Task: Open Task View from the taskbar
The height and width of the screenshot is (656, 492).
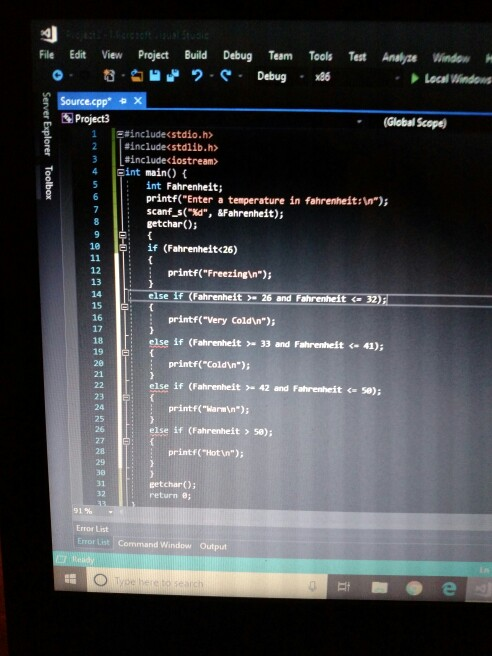Action: (343, 587)
